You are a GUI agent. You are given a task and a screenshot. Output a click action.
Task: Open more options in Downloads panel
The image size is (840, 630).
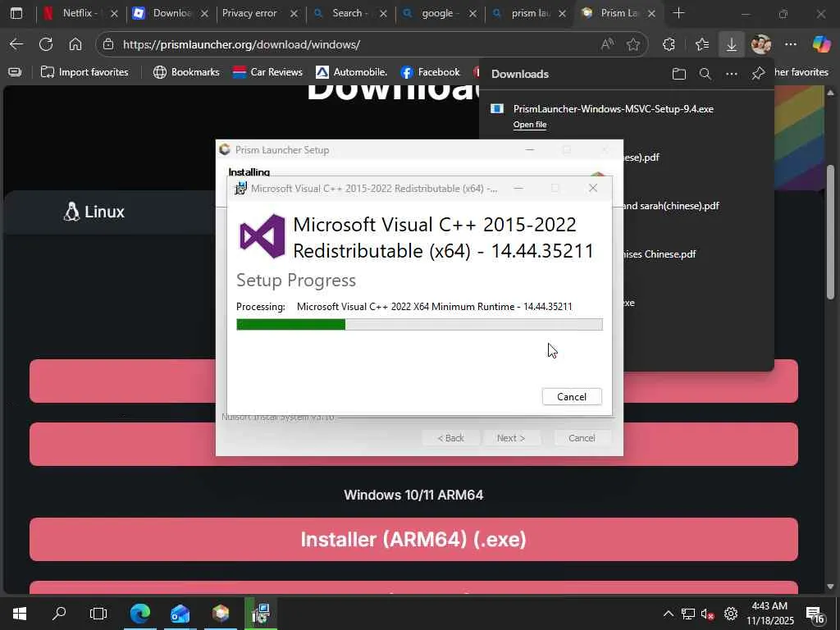coord(731,74)
